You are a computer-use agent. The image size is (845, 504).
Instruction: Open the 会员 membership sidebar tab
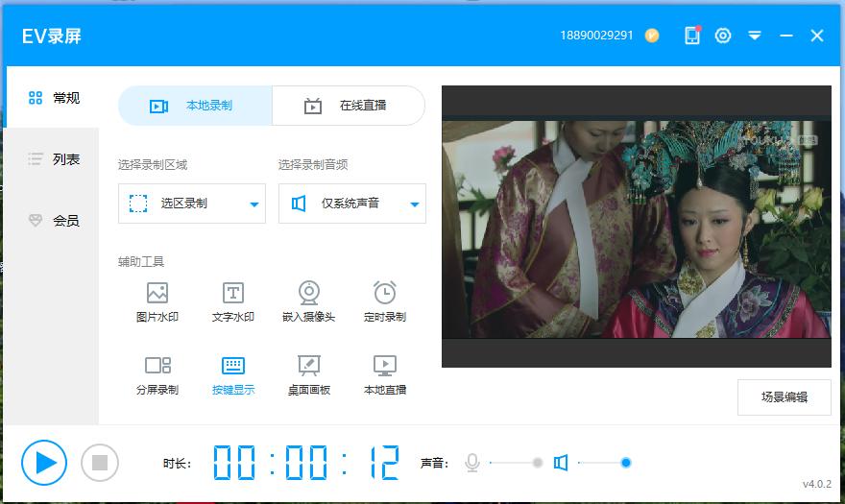tap(53, 221)
